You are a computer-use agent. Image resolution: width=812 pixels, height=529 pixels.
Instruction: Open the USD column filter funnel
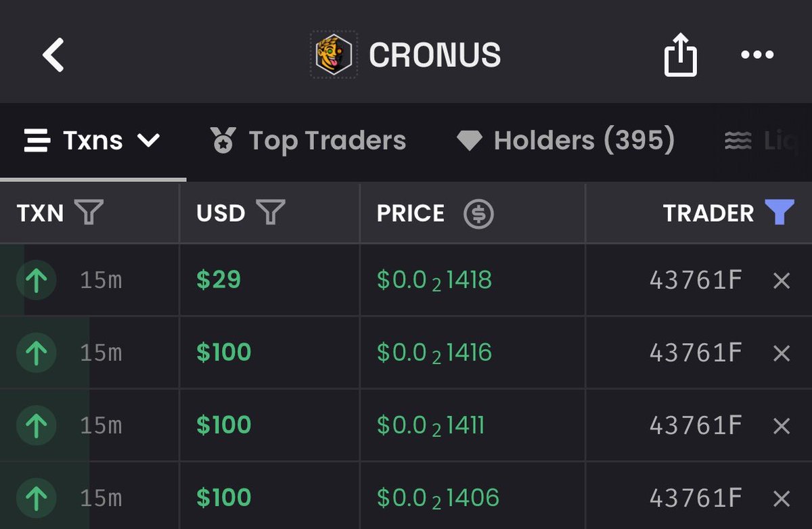[x=270, y=213]
